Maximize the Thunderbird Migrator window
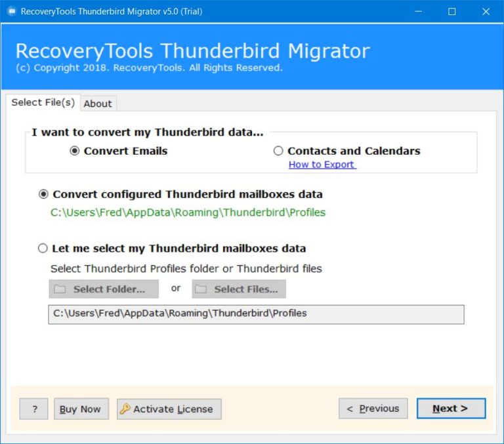The image size is (504, 444). tap(452, 12)
